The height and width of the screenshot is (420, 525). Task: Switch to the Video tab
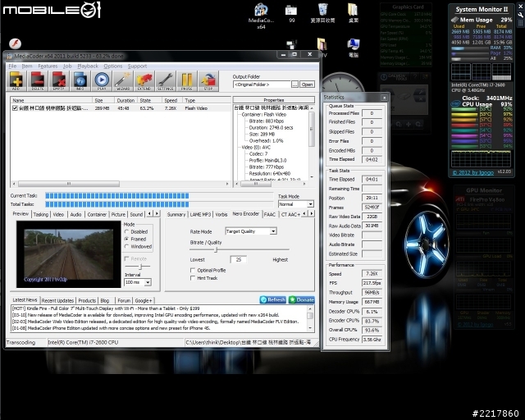point(58,214)
